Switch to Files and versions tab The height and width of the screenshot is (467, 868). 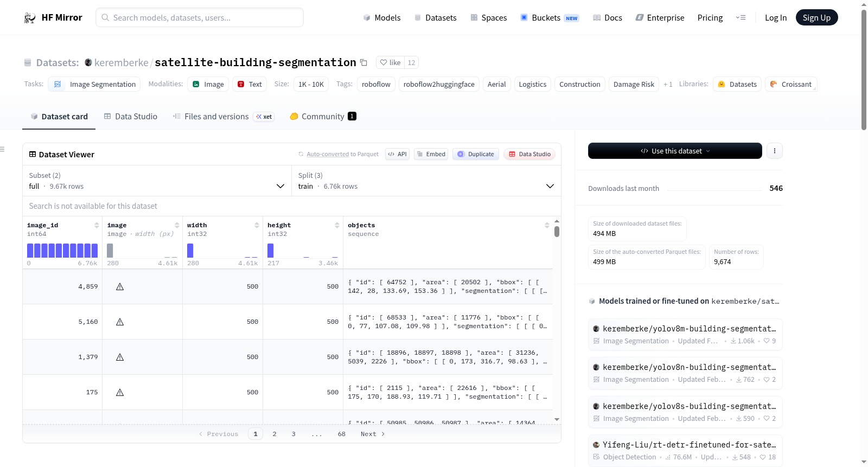pyautogui.click(x=224, y=117)
